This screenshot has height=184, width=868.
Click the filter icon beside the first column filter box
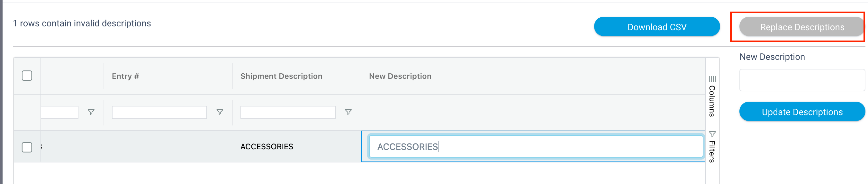coord(91,112)
